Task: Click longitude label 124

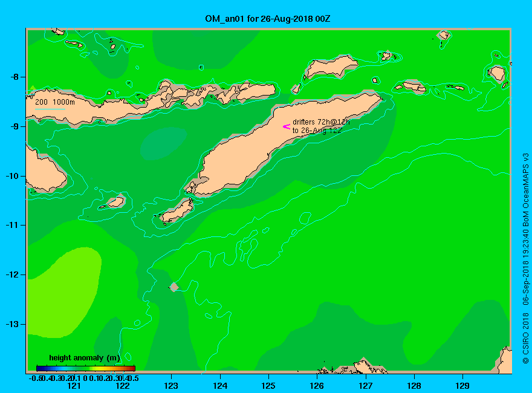Action: (220, 386)
